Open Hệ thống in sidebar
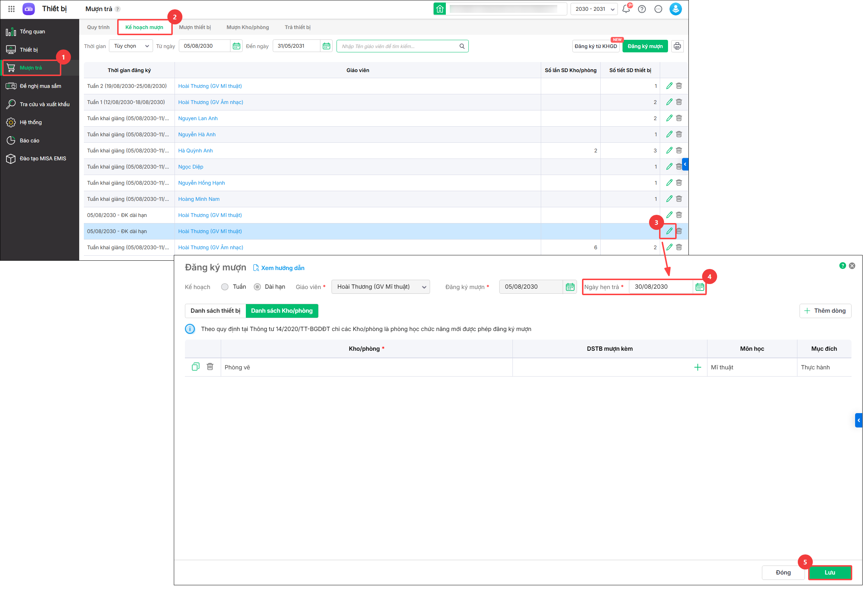868x591 pixels. tap(39, 122)
